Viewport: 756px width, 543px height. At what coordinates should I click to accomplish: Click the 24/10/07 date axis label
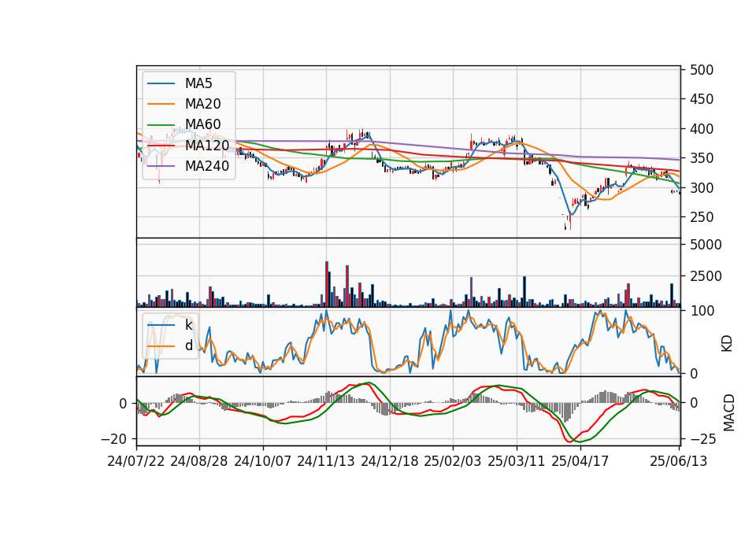click(x=263, y=461)
